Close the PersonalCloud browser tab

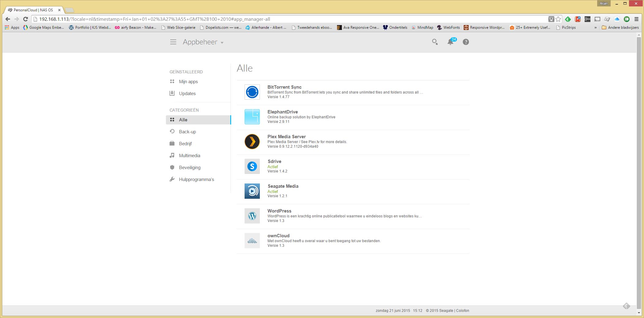59,10
